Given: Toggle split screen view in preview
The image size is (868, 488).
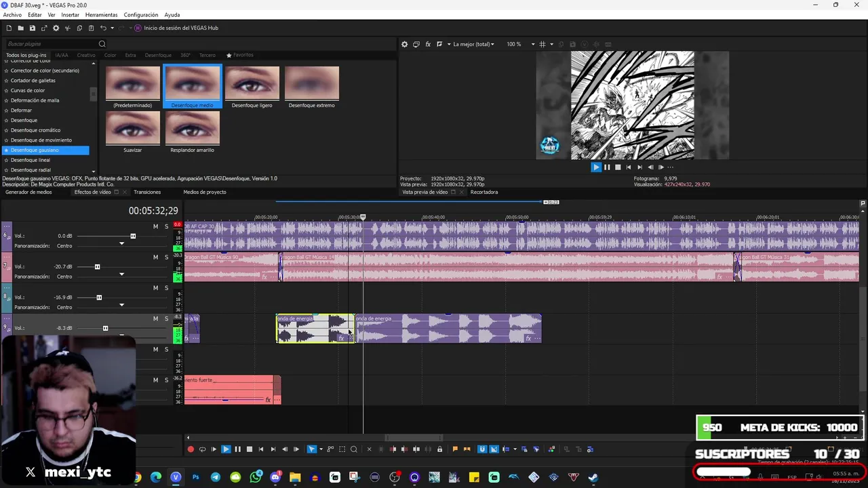Looking at the screenshot, I should click(x=439, y=44).
